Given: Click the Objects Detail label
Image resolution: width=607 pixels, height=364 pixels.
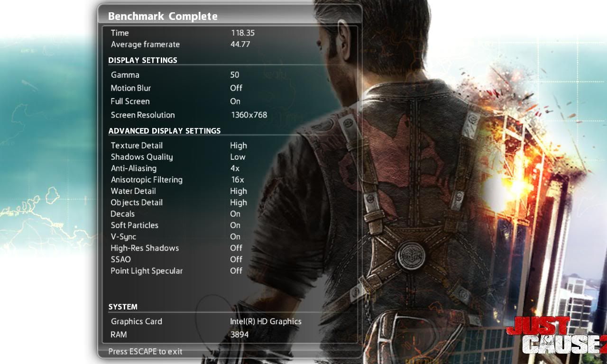Looking at the screenshot, I should [137, 202].
